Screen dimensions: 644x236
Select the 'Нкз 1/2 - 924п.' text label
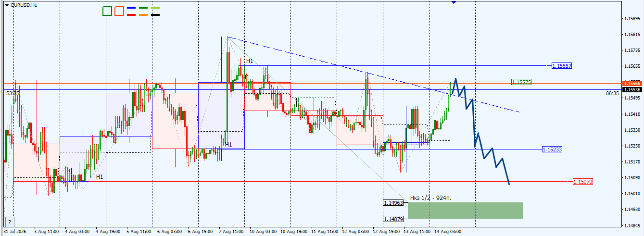[x=431, y=198]
